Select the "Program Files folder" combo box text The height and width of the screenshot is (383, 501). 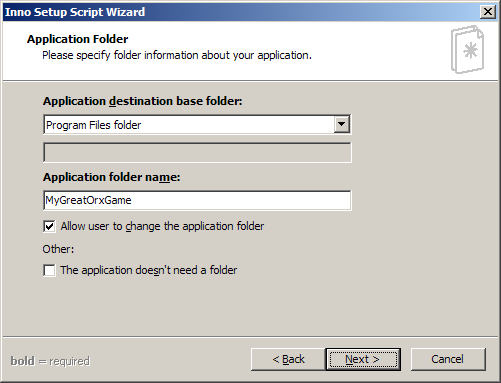93,125
